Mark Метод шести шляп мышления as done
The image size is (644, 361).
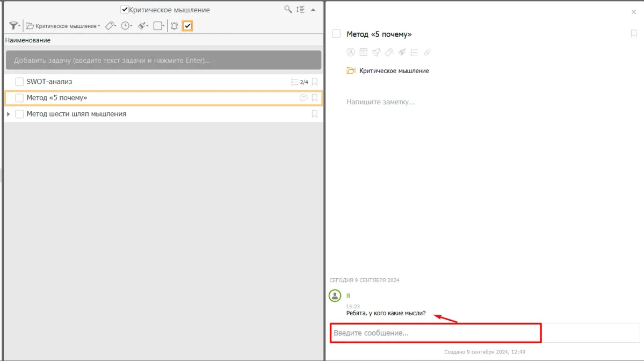[x=19, y=114]
